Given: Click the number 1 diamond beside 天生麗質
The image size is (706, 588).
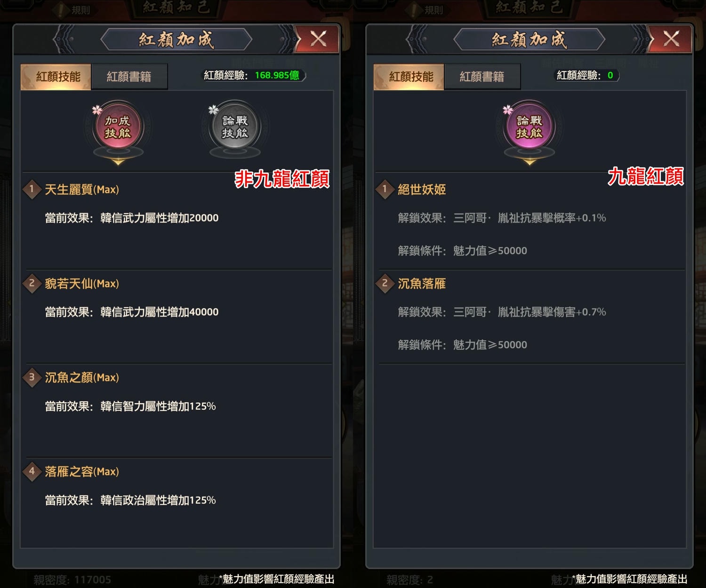Looking at the screenshot, I should point(32,190).
